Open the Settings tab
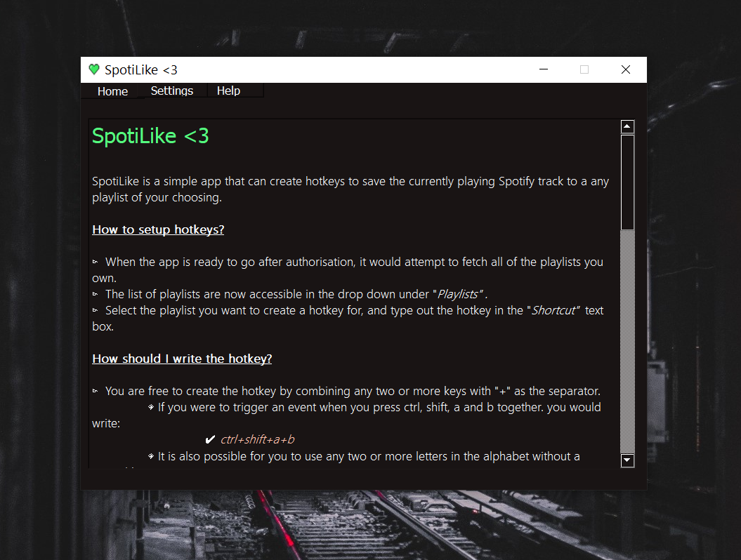 click(x=172, y=91)
